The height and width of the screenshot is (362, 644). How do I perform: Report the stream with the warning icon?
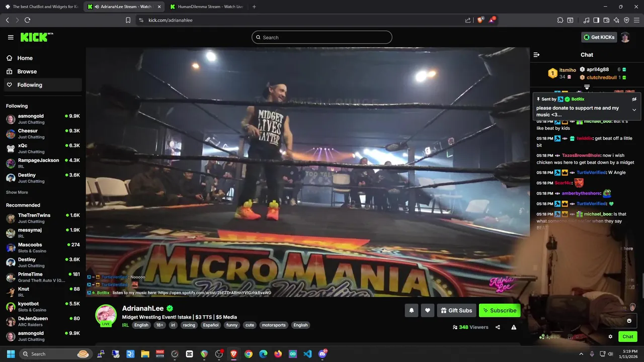tap(514, 327)
